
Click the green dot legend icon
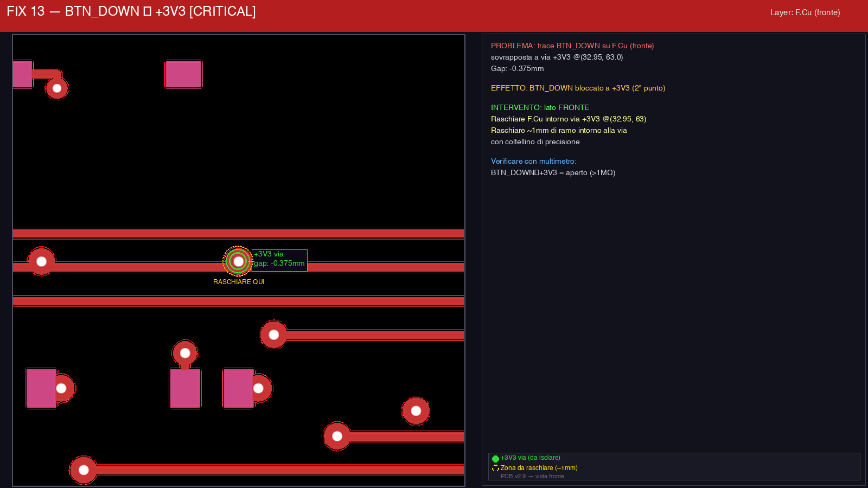click(x=495, y=459)
